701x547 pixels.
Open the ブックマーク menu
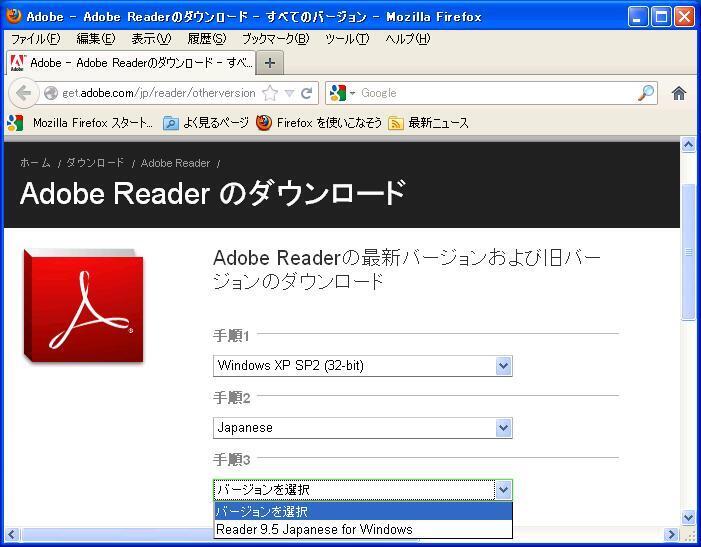(x=275, y=39)
